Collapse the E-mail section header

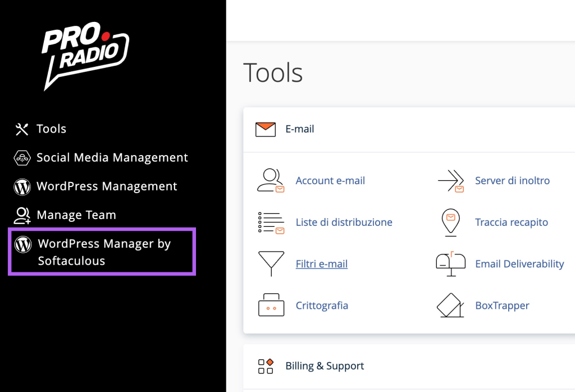pos(299,129)
